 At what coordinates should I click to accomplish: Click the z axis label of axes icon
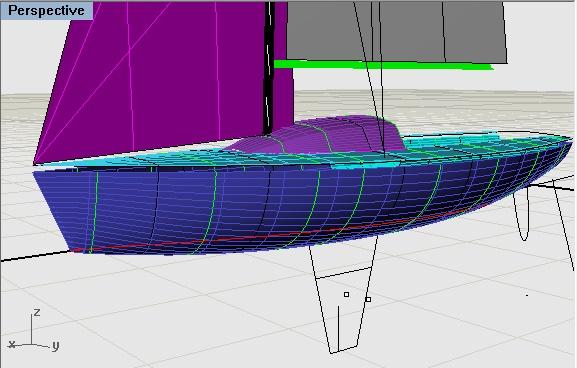tap(37, 313)
